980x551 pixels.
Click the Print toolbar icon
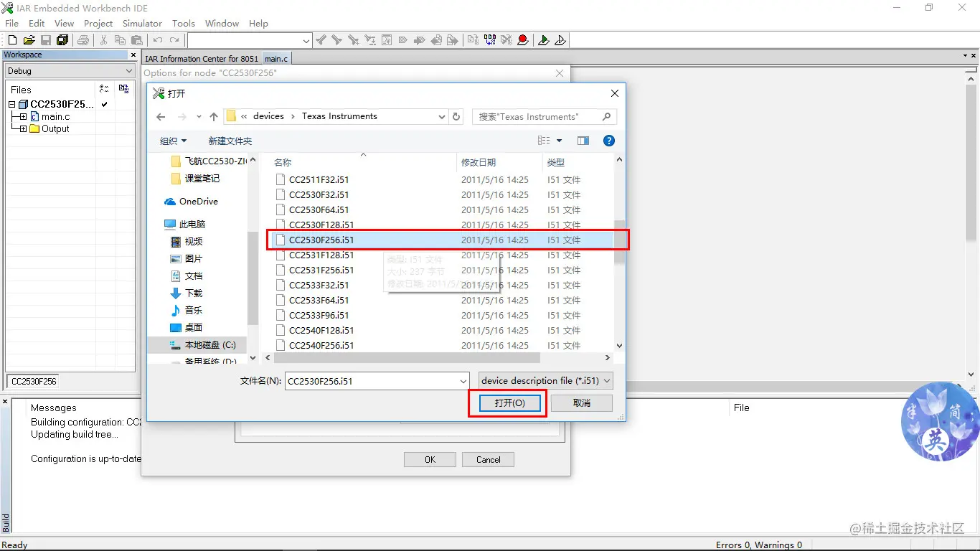pyautogui.click(x=83, y=40)
